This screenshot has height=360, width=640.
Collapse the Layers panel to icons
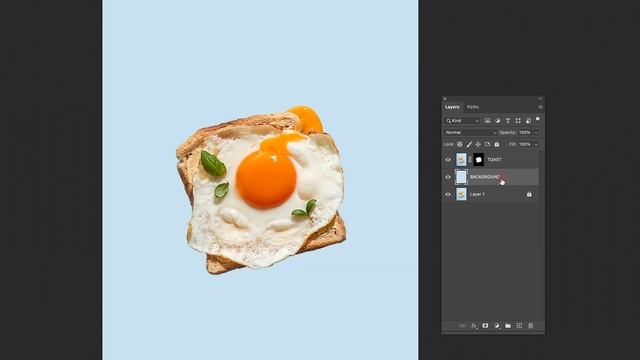540,98
